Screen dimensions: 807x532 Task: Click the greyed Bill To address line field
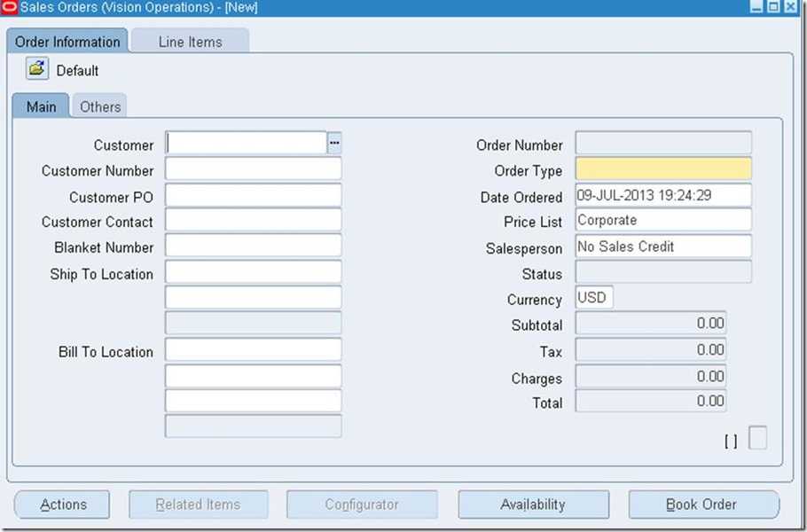pyautogui.click(x=254, y=426)
